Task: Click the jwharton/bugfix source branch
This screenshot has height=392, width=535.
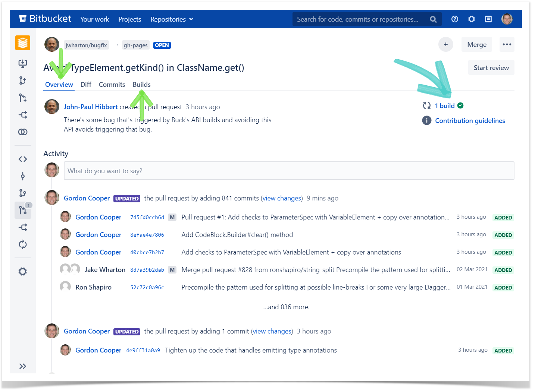Action: point(86,45)
